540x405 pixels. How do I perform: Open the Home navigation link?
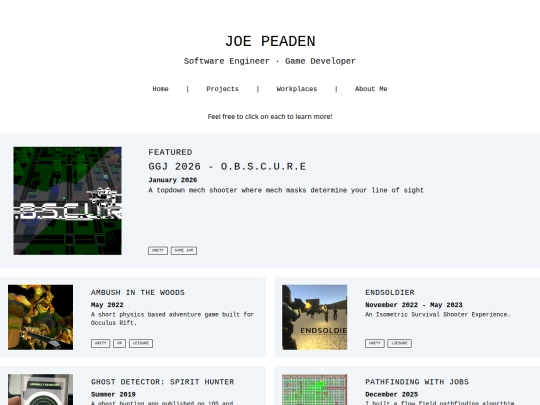point(160,89)
